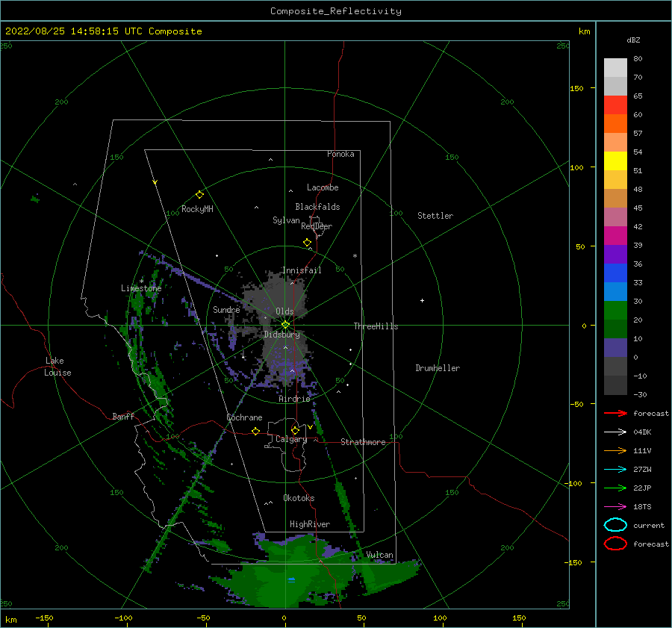The height and width of the screenshot is (628, 672).
Task: Click the km label in bottom-left corner
Action: pyautogui.click(x=10, y=620)
